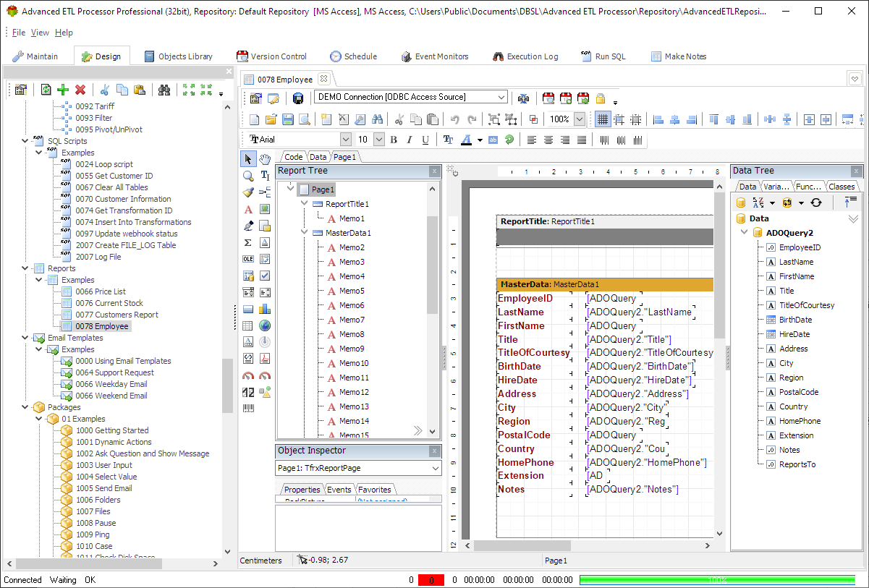Toggle the show grid button
Screen dimensions: 869x588
click(x=602, y=119)
